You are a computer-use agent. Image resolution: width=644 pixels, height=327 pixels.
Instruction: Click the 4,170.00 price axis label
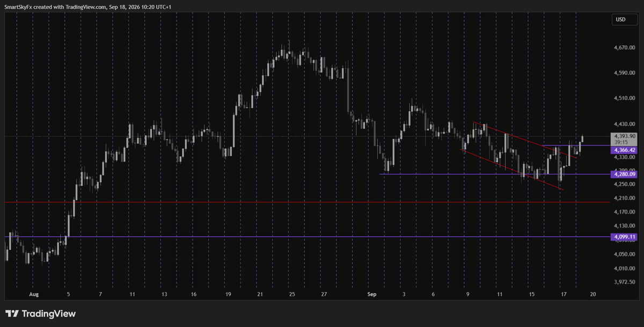[x=624, y=212]
